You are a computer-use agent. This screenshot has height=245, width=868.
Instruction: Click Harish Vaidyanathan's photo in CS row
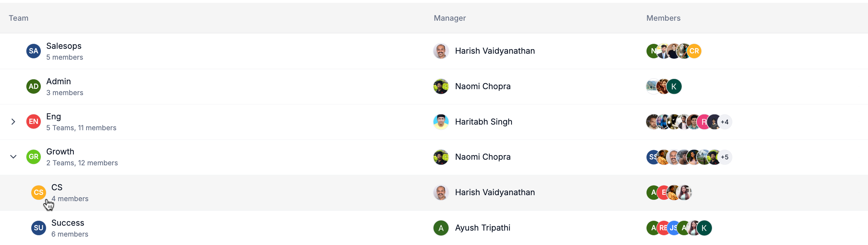[441, 192]
